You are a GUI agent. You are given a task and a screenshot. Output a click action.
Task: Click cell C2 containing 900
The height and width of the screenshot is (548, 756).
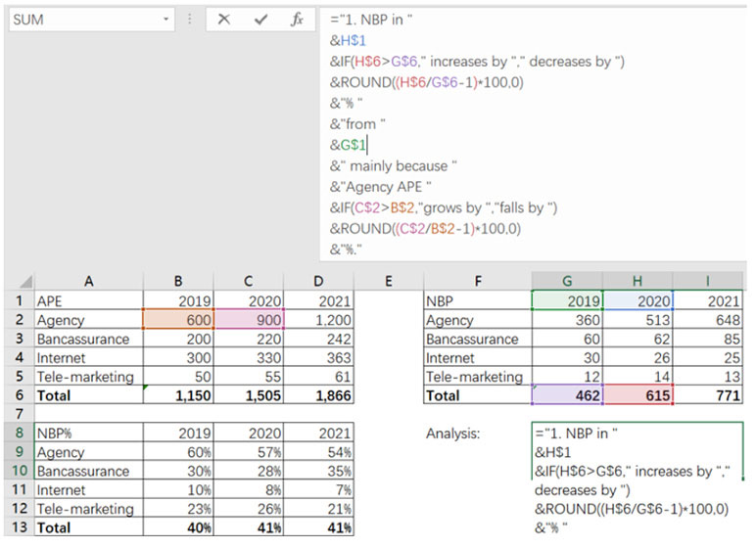(x=249, y=320)
